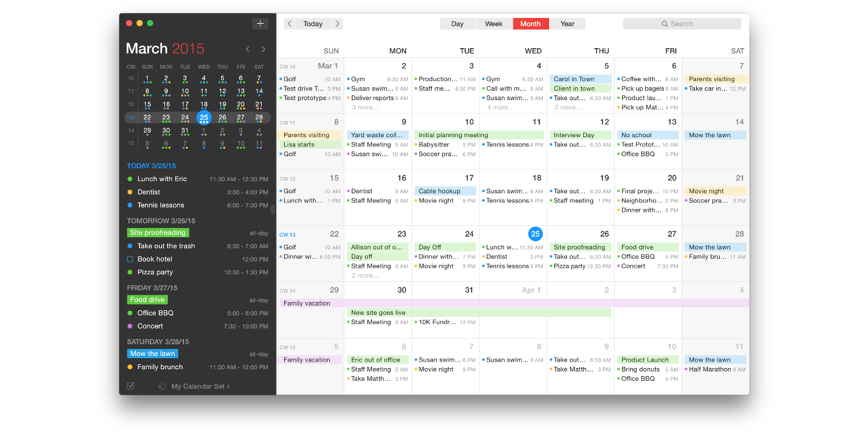Open the My Calendar Set dropdown
The height and width of the screenshot is (434, 868).
(x=200, y=386)
